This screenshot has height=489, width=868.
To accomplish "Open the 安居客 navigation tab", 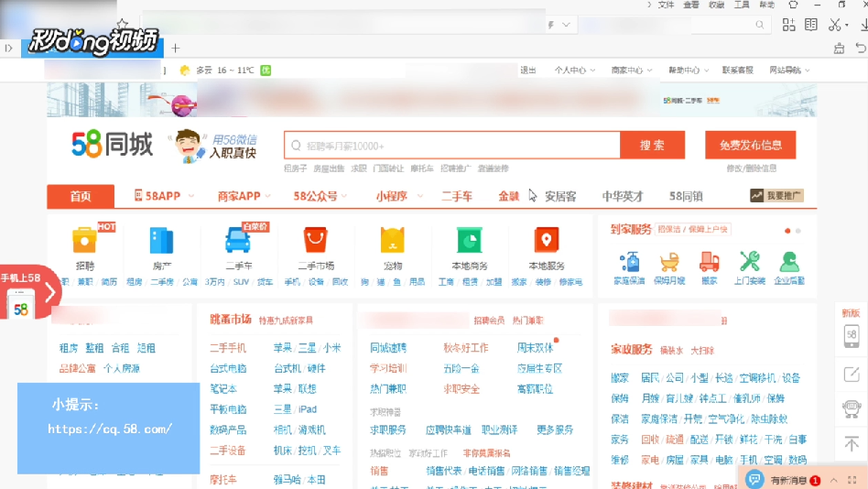I will [560, 196].
